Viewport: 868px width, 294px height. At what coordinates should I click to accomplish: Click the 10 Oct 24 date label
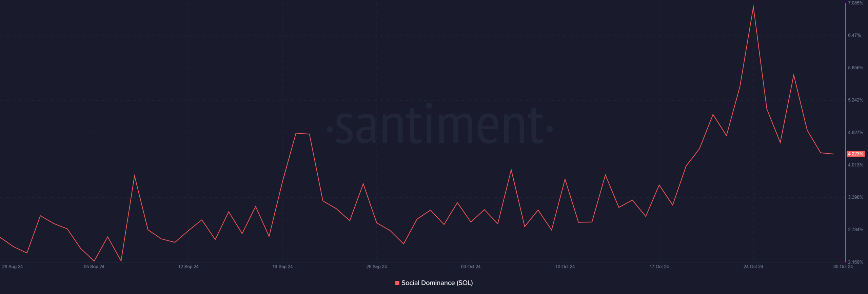tap(565, 267)
